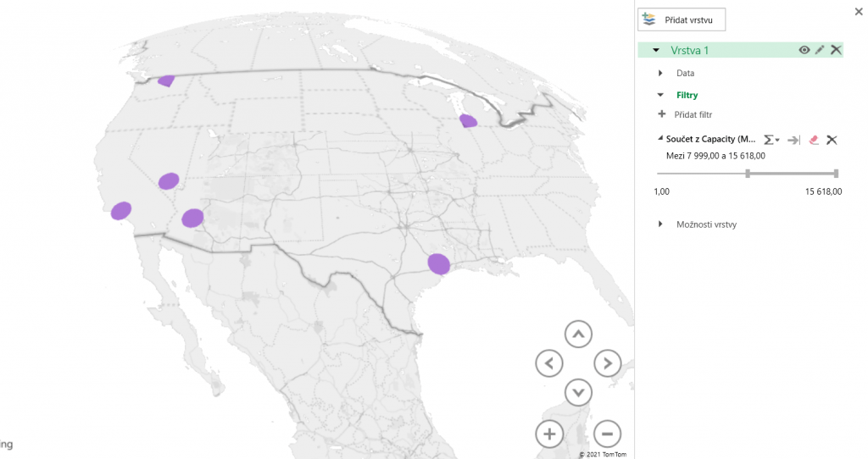Expand Možnosti vrstvy section
Screen dimensions: 868x459
click(x=660, y=224)
